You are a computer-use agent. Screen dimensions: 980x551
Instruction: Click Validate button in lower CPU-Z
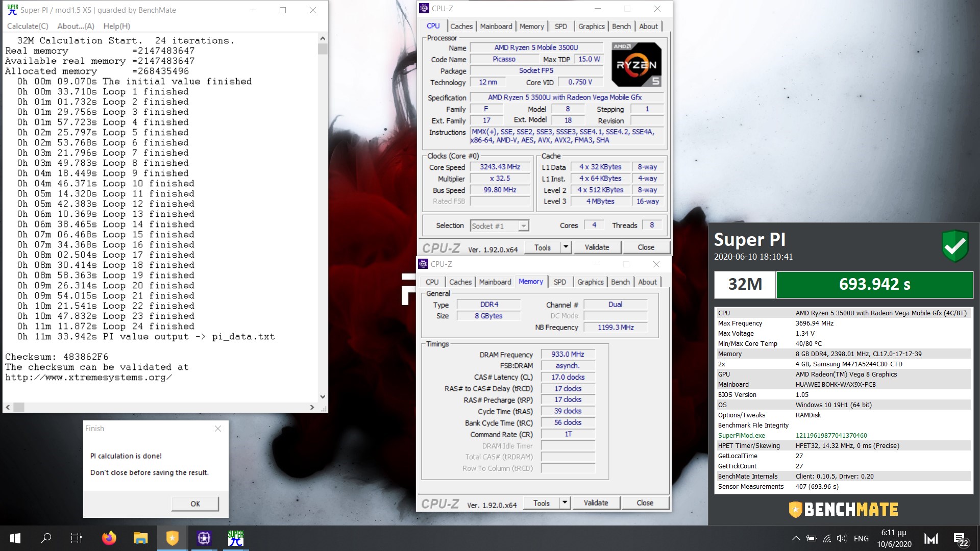click(x=596, y=503)
